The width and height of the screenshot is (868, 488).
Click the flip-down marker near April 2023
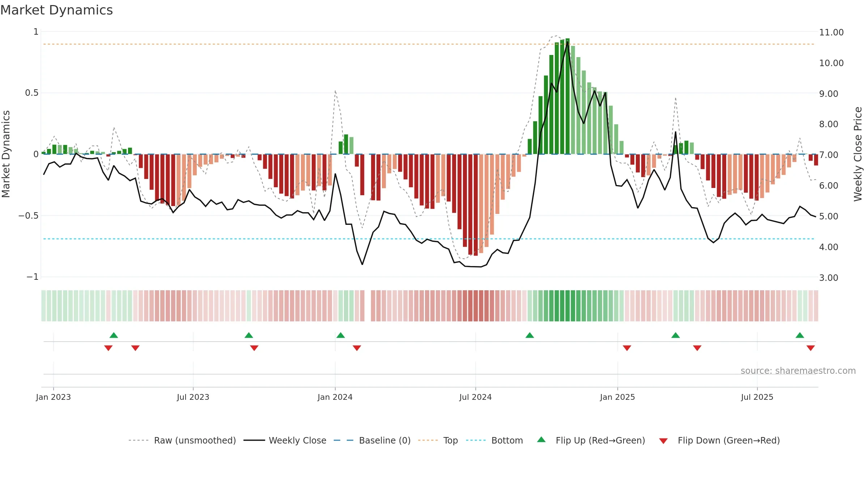click(x=136, y=348)
